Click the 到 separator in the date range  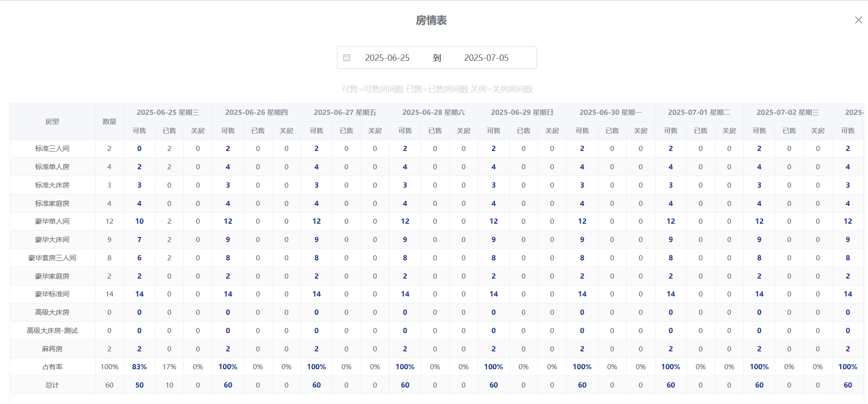click(437, 58)
